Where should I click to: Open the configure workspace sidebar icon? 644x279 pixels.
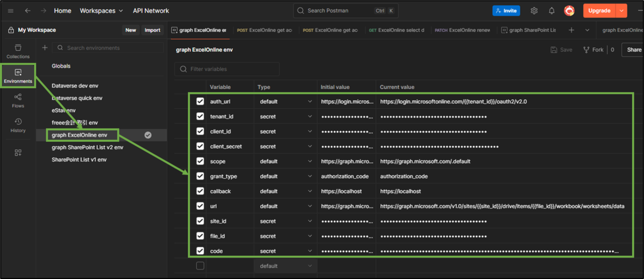click(18, 153)
